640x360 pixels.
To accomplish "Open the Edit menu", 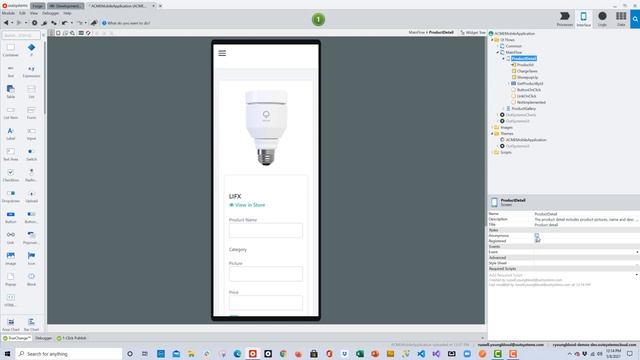I will click(x=22, y=13).
